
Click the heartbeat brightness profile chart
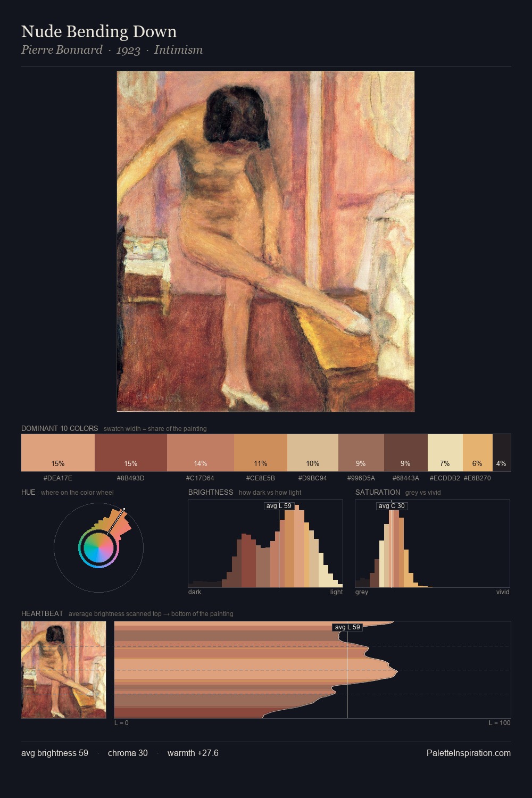312,670
